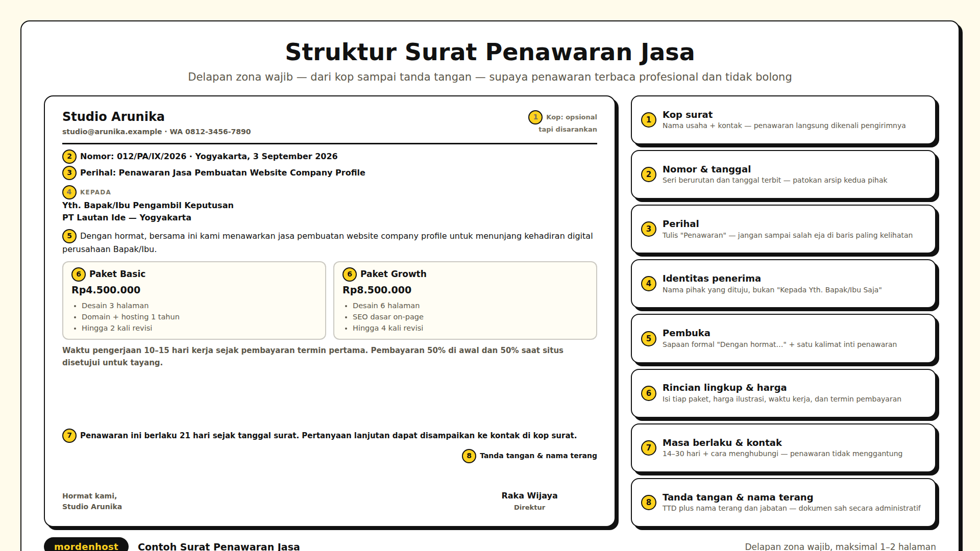Select the Nomor & tanggal card title
Viewport: 980px width, 551px height.
[x=706, y=169]
